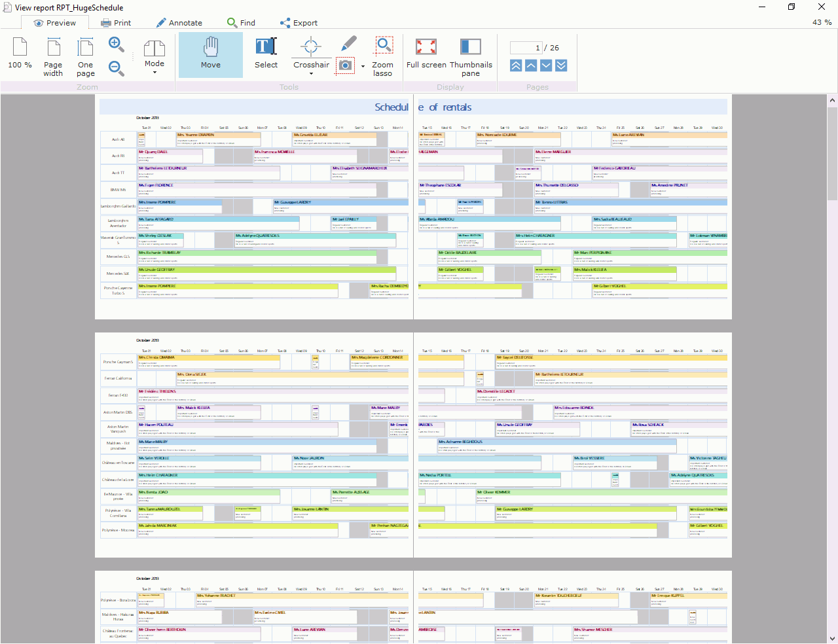Toggle the Thumbnails pane
The width and height of the screenshot is (838, 644).
(471, 57)
